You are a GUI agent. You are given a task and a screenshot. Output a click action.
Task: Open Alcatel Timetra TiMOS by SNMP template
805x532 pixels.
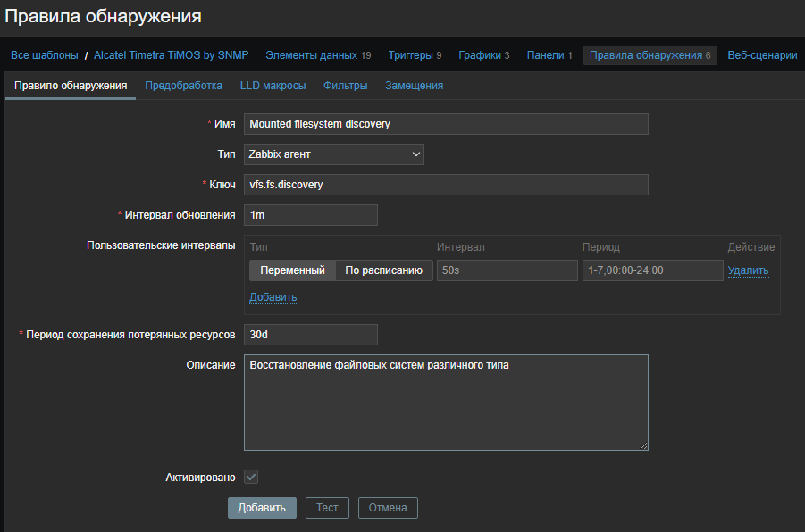click(173, 55)
